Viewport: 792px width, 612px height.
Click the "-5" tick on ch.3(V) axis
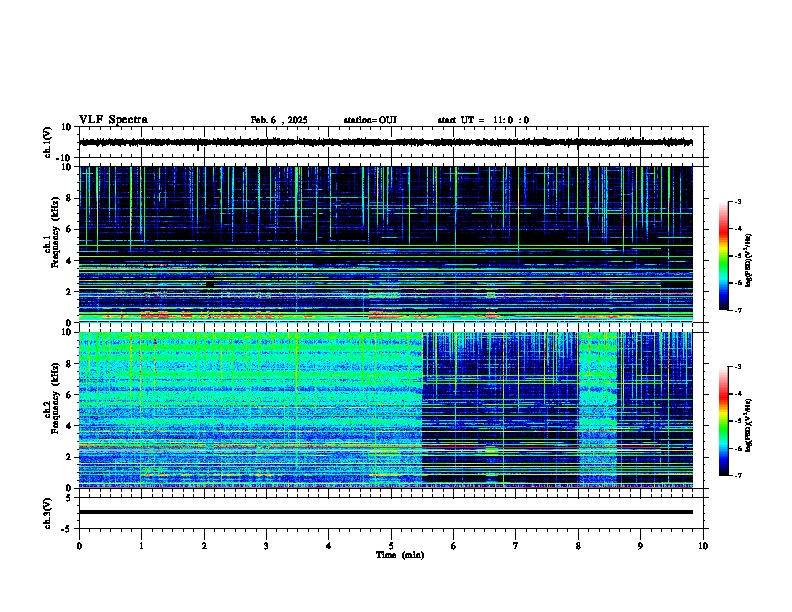[x=68, y=529]
